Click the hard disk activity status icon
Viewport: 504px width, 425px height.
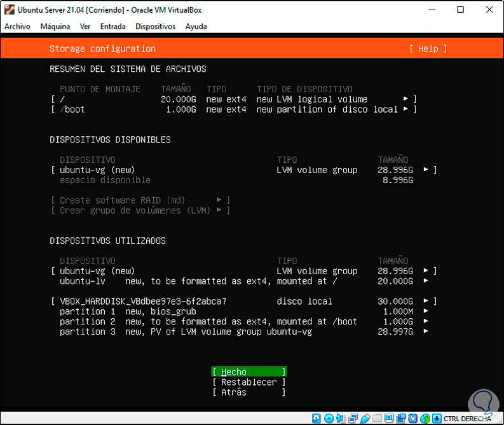coord(317,418)
